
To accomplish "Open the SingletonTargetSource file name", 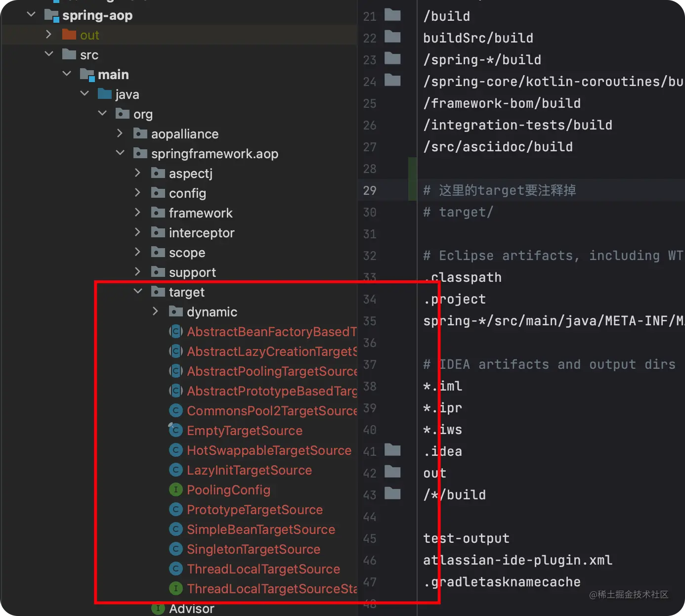I will tap(254, 549).
